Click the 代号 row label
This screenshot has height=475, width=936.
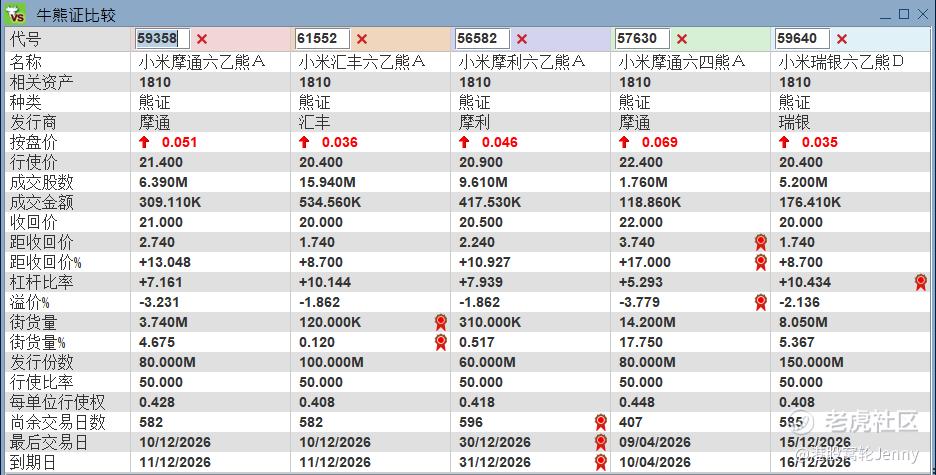pos(26,39)
